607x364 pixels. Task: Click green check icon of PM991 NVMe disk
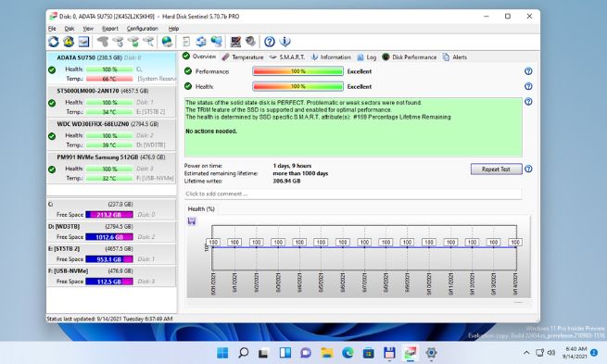(x=52, y=169)
